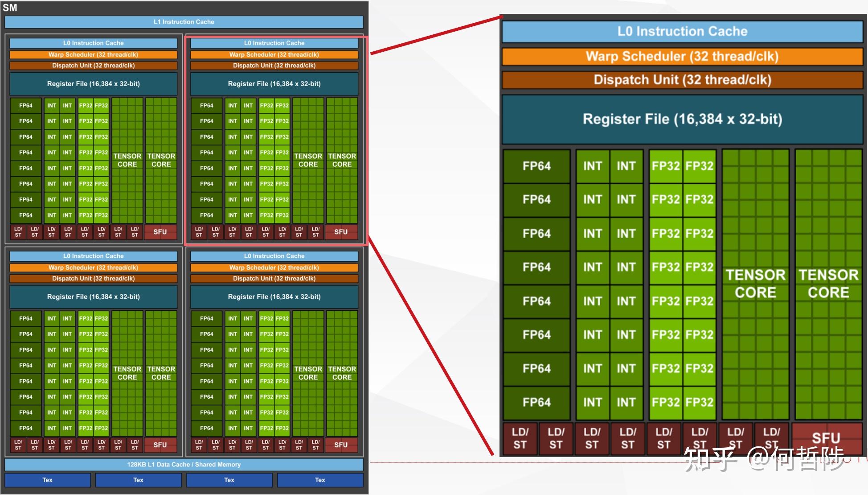Screen dimensions: 868x495
Task: Click bottom-right partition's Warp Scheduler bar
Action: [274, 268]
